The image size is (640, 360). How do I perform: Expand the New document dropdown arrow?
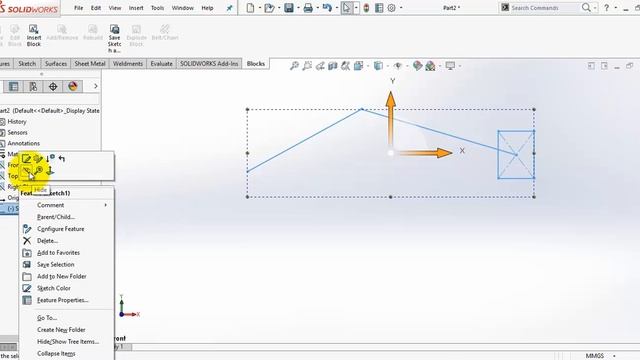pos(260,8)
